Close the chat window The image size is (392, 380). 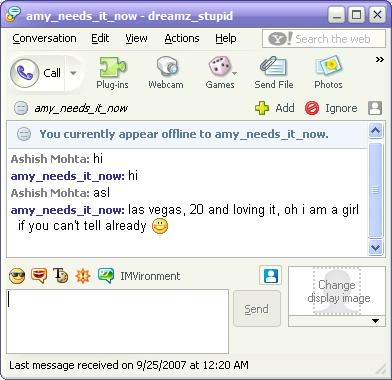pos(377,15)
